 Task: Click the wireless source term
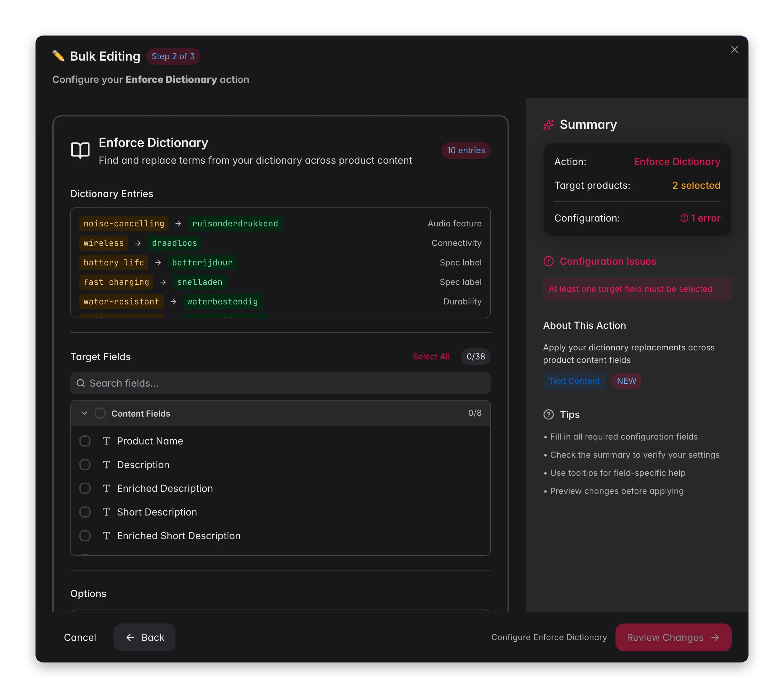click(103, 243)
